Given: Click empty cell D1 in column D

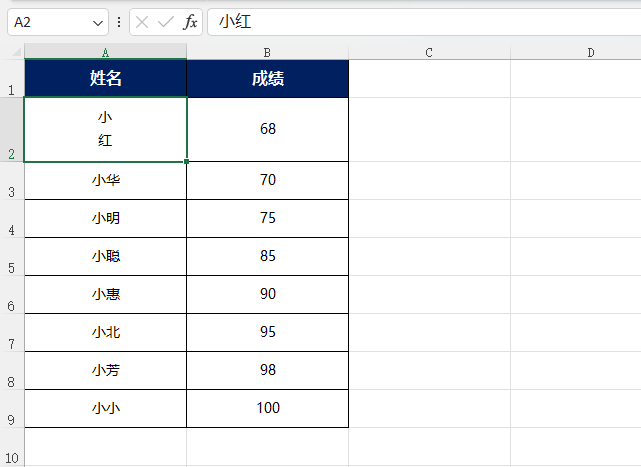Looking at the screenshot, I should [576, 79].
